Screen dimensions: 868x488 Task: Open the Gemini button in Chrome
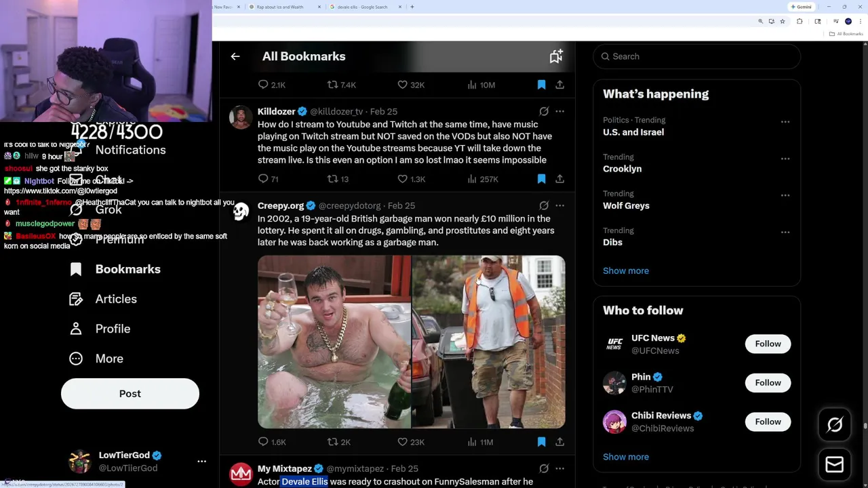pos(801,7)
